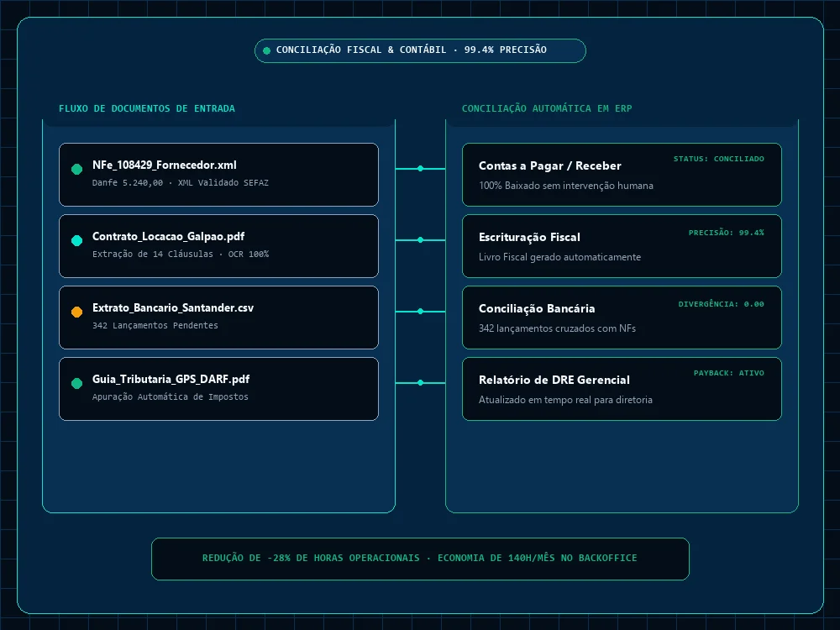The image size is (840, 630).
Task: Select the file name Guia_Tributaria_GPS_DARF.pdf
Action: [171, 380]
